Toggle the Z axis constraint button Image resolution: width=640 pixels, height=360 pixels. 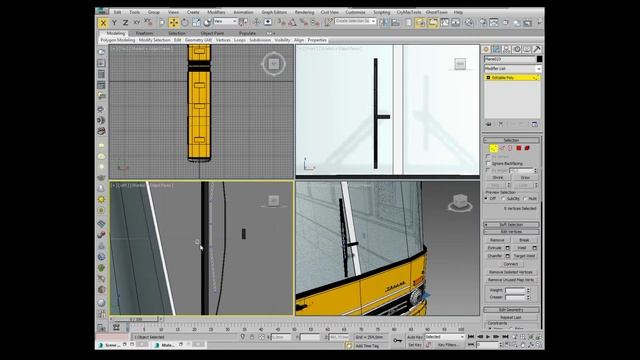point(125,23)
